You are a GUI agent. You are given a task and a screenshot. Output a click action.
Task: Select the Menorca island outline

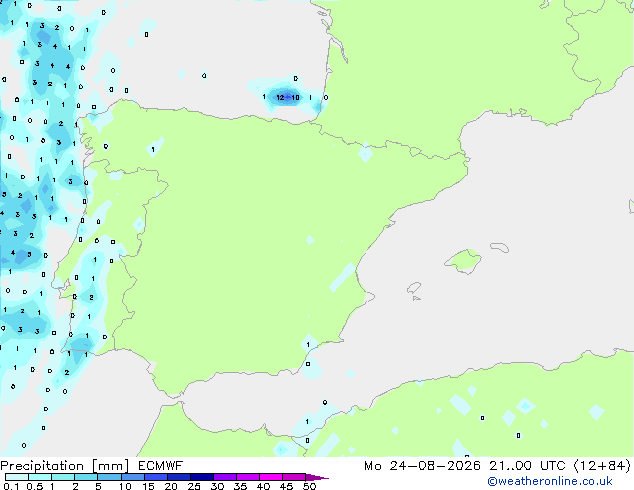[x=499, y=247]
